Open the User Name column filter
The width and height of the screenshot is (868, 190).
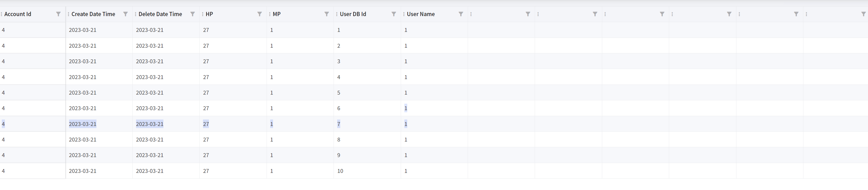[x=461, y=14]
